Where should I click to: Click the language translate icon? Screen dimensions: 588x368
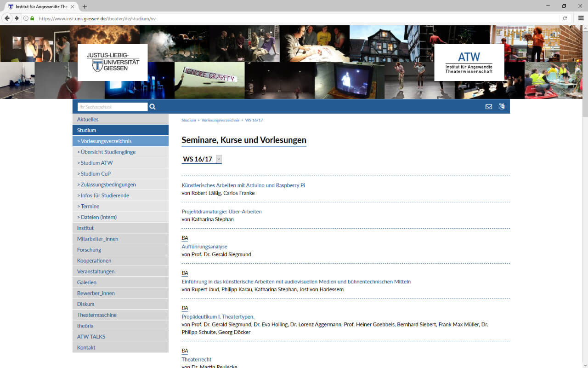(502, 107)
